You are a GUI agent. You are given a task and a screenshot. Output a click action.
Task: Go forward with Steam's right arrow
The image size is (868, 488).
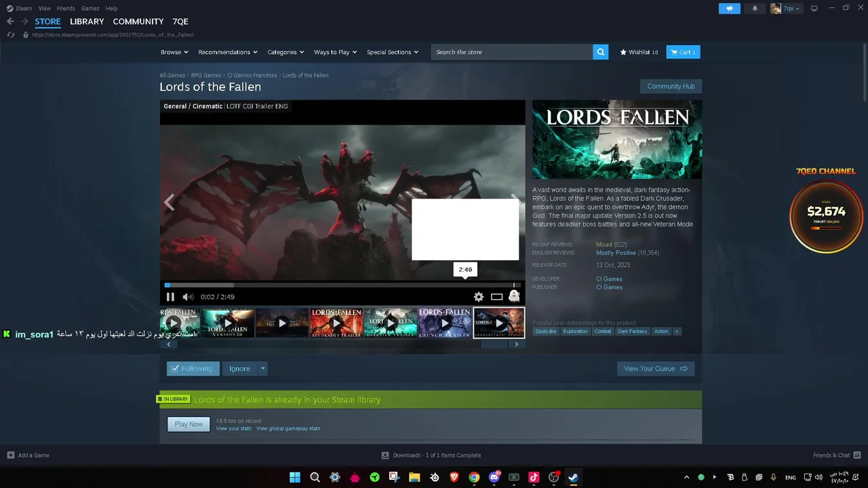click(x=24, y=22)
